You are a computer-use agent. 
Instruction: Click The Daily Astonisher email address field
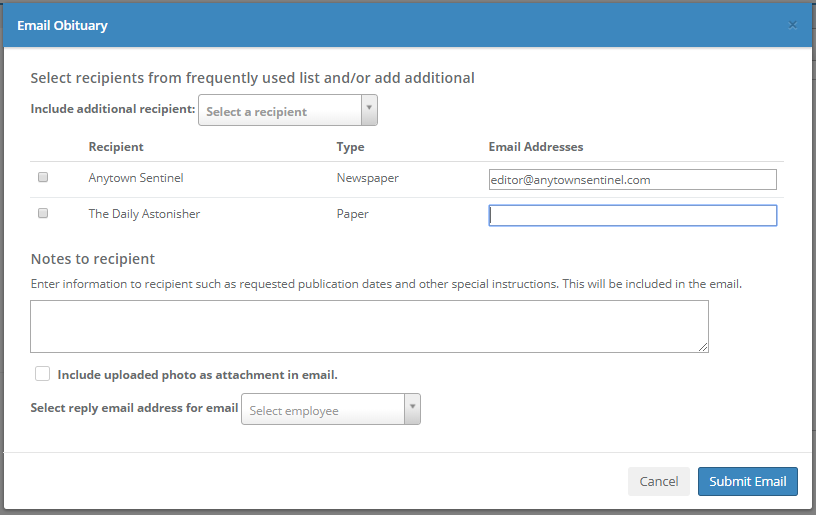pyautogui.click(x=632, y=215)
